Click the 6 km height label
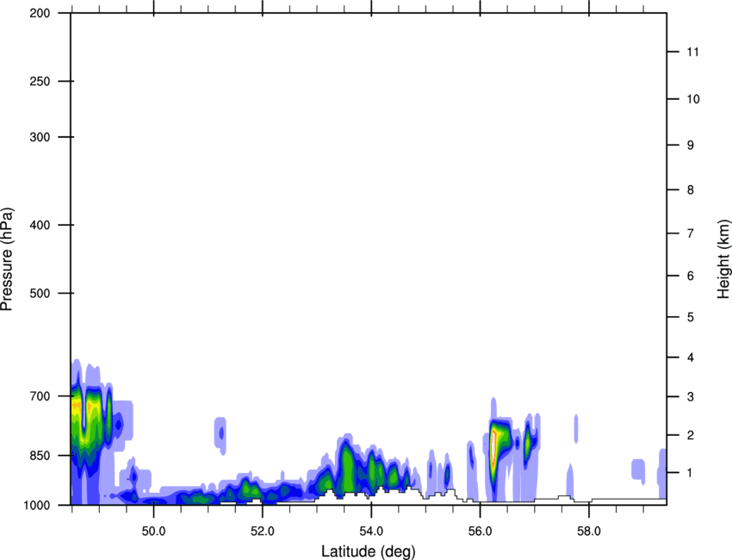 click(691, 276)
